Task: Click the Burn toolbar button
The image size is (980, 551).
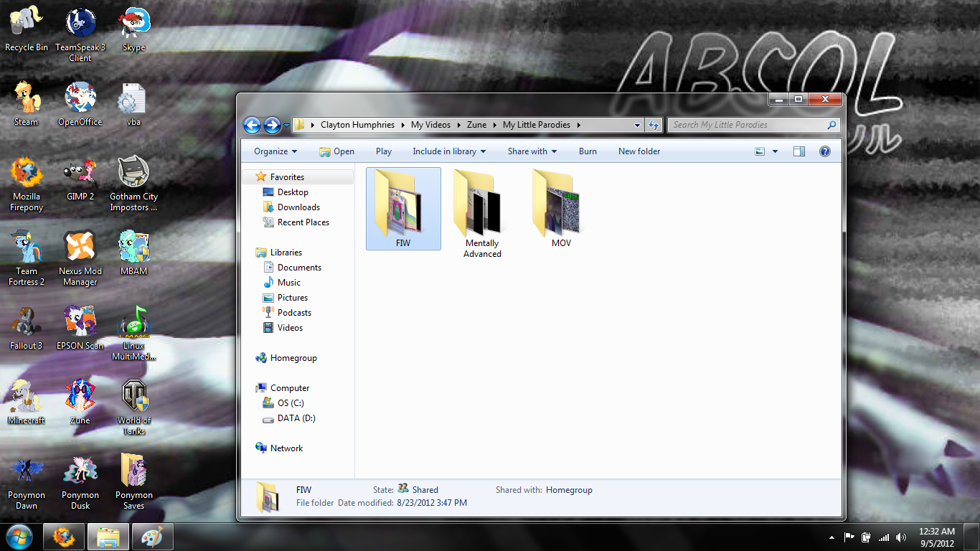Action: (588, 151)
